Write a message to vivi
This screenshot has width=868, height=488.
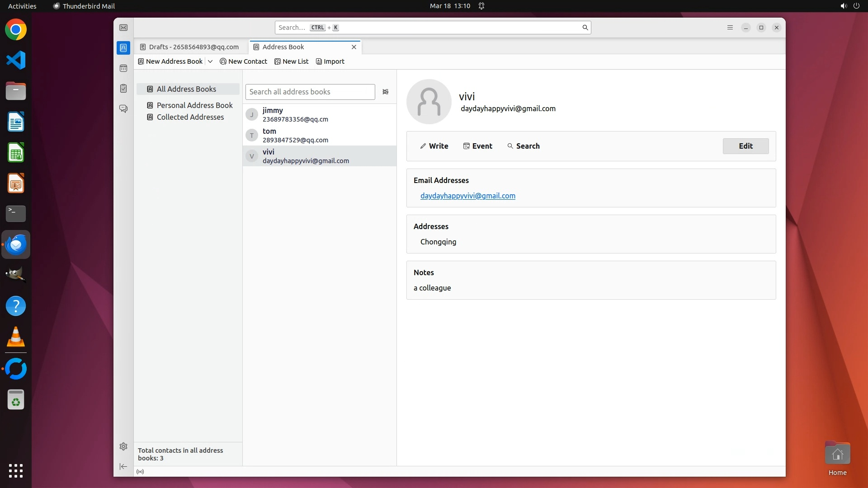(x=434, y=146)
